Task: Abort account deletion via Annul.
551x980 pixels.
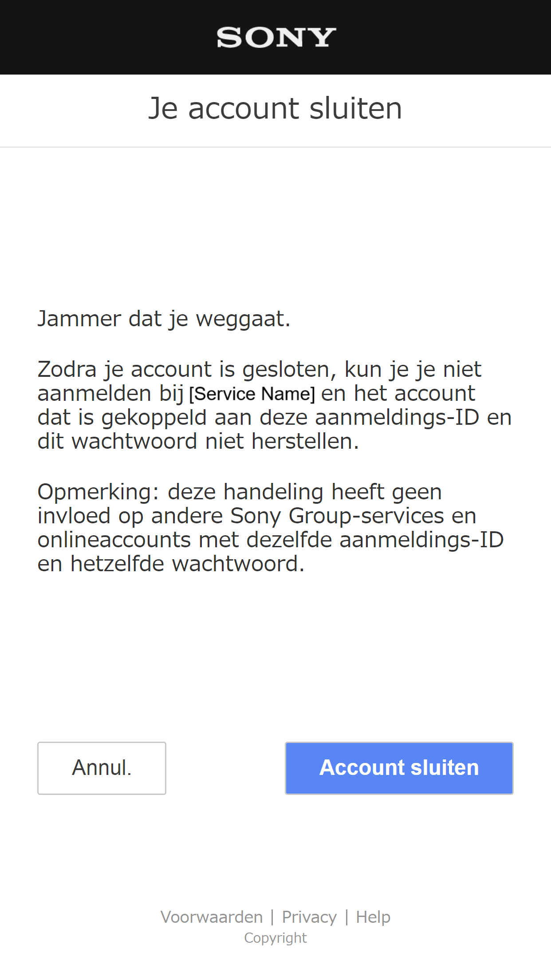Action: tap(102, 768)
